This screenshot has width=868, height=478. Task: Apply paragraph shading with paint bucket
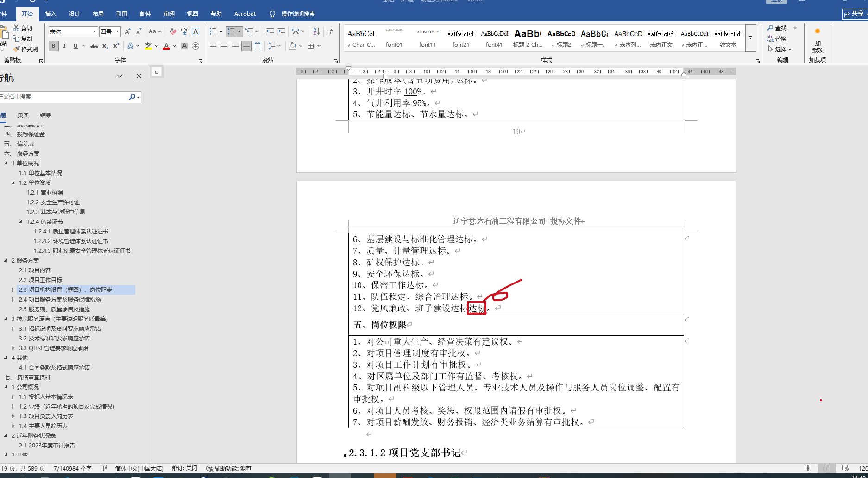tap(293, 46)
